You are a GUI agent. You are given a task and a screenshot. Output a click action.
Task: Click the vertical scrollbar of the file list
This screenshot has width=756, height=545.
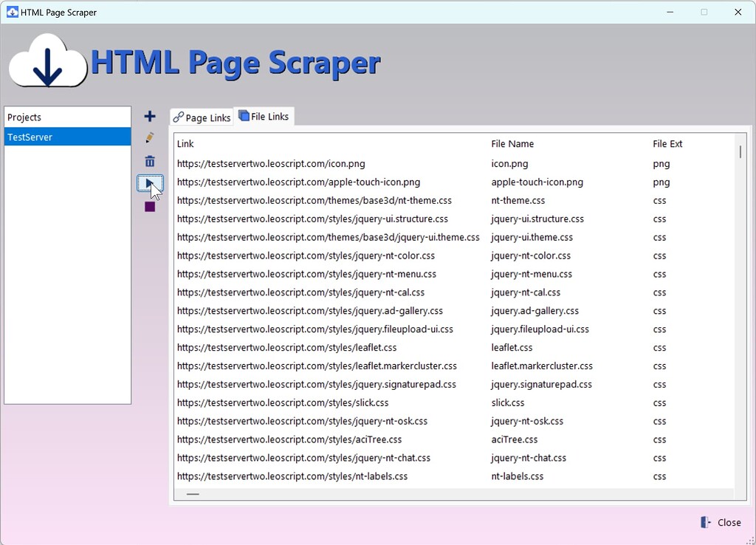point(739,152)
